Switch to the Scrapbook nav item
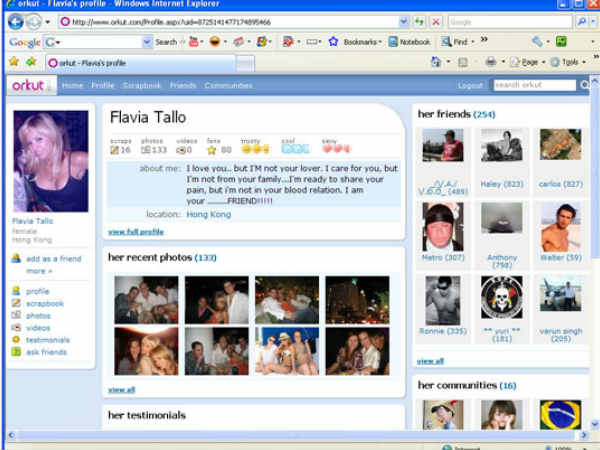Viewport: 600px width, 450px height. click(142, 86)
